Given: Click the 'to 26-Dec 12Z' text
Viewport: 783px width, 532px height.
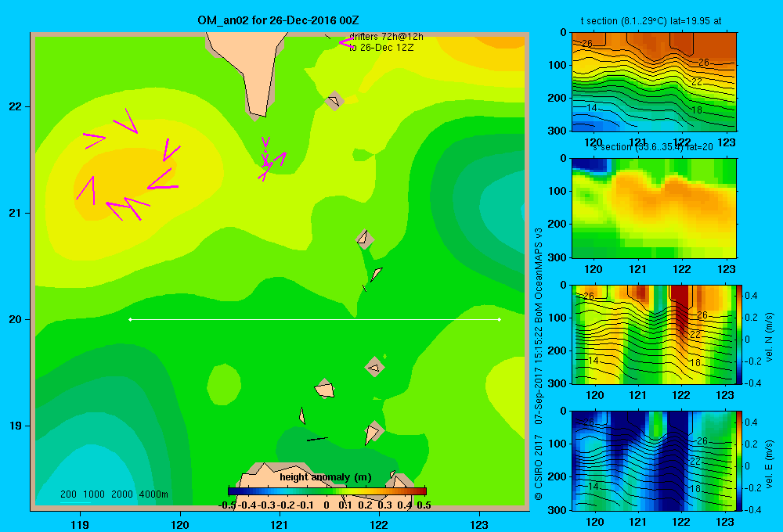Looking at the screenshot, I should (x=381, y=48).
